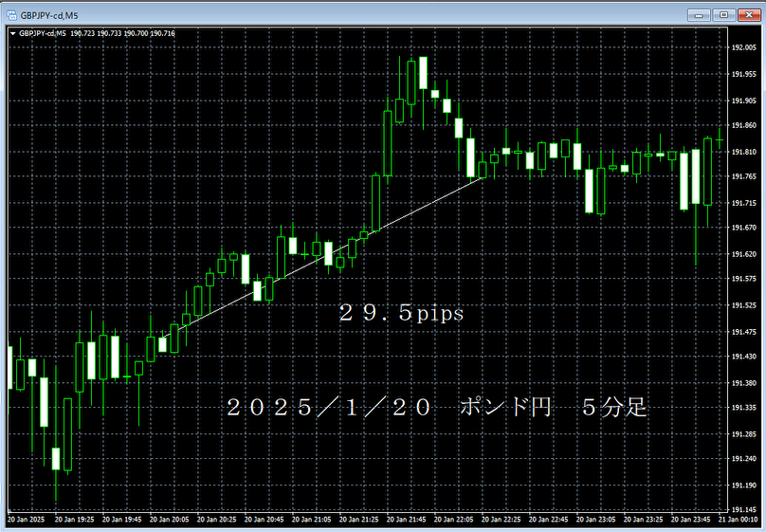The height and width of the screenshot is (532, 766).
Task: Click the 20 Jan 23:45 time label
Action: click(x=690, y=520)
